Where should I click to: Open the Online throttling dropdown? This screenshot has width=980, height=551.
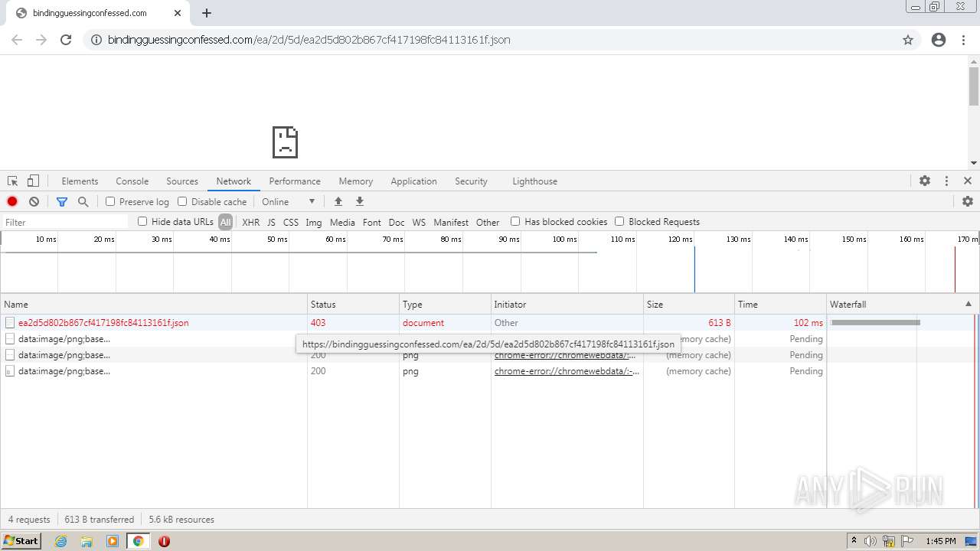[289, 202]
